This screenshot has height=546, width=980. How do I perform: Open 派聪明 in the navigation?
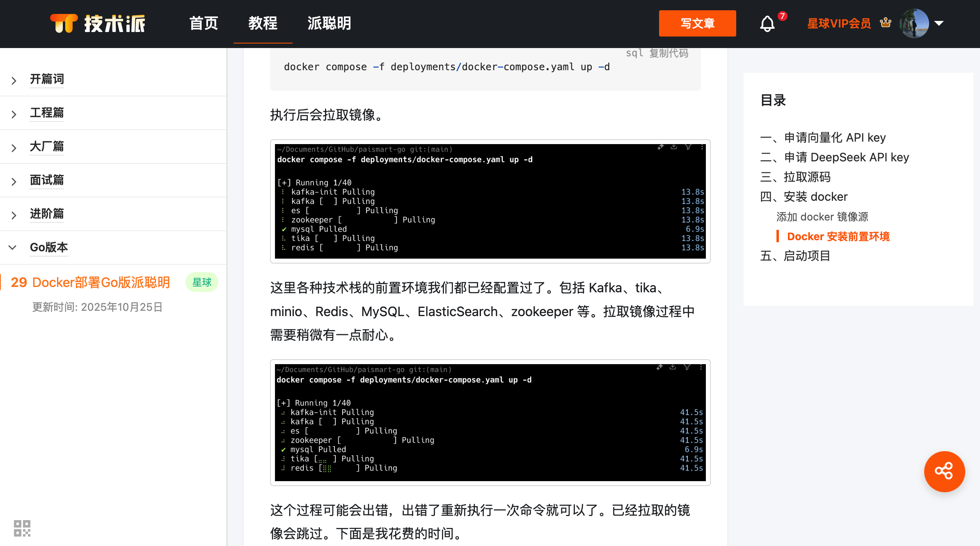click(329, 23)
